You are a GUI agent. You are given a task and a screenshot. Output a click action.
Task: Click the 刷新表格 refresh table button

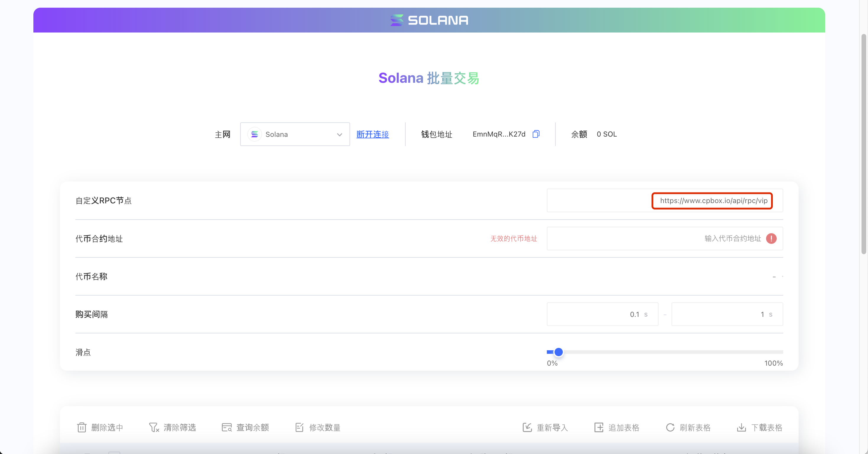tap(688, 427)
